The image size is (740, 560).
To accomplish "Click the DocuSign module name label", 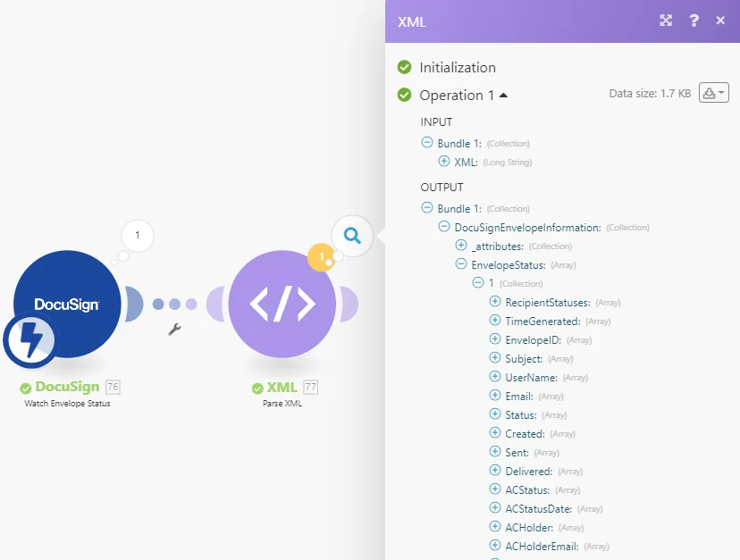I will coord(67,387).
